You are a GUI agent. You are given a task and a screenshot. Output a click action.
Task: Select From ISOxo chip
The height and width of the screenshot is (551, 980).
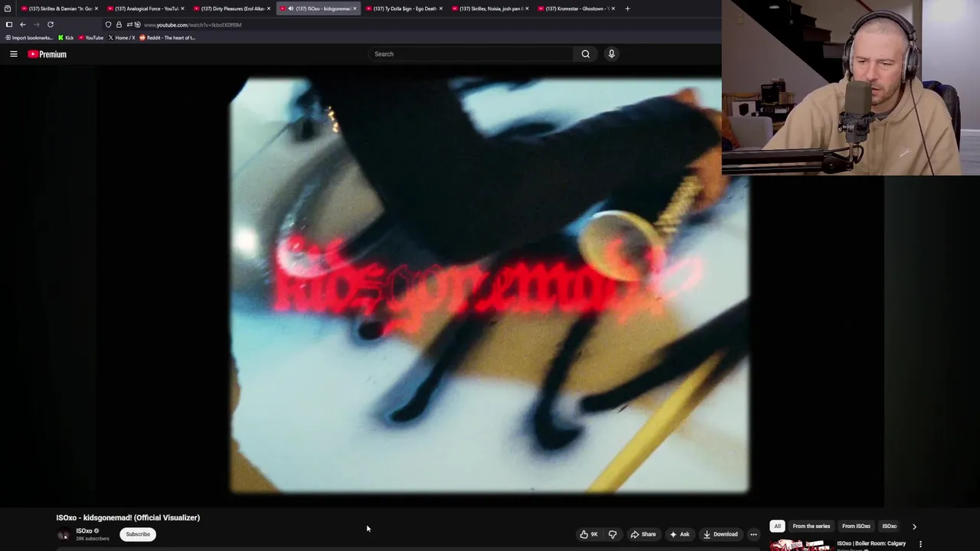(856, 526)
